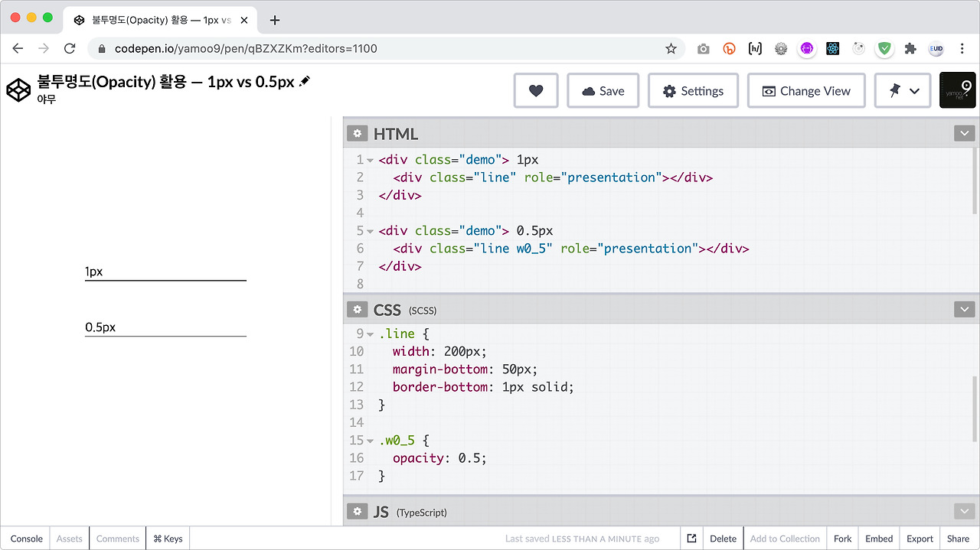Click the pencil icon to edit pen title

coord(305,81)
